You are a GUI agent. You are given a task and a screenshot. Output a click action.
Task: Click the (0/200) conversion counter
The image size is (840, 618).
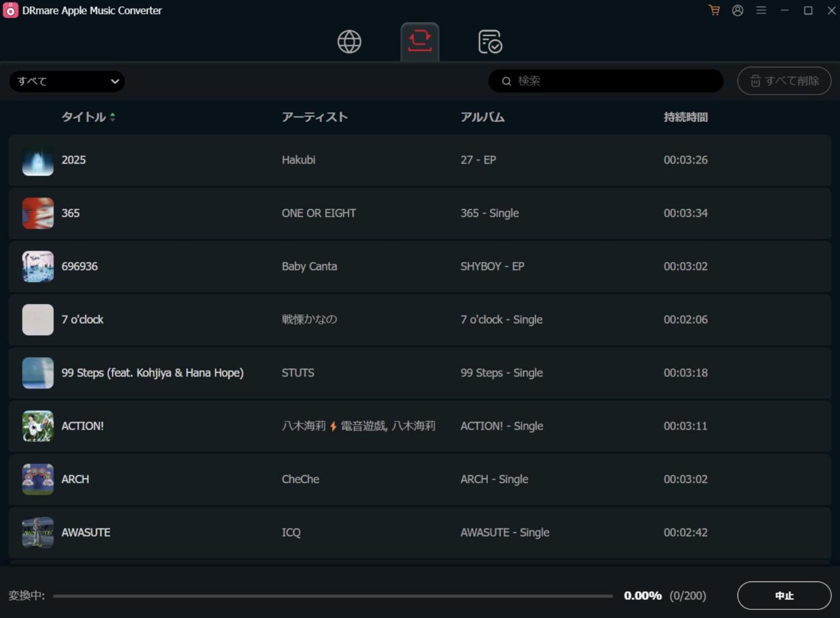[688, 596]
